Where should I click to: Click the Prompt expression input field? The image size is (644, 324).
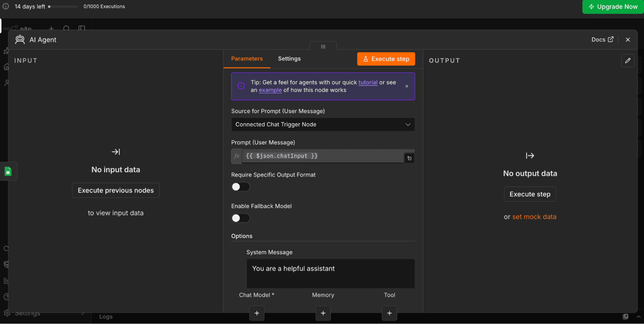(x=323, y=156)
